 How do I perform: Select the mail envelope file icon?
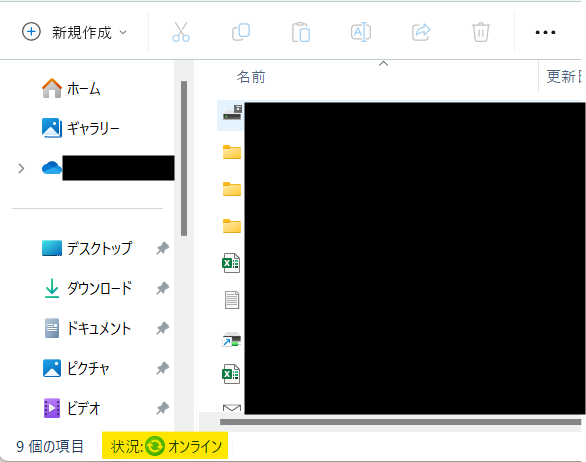[232, 408]
